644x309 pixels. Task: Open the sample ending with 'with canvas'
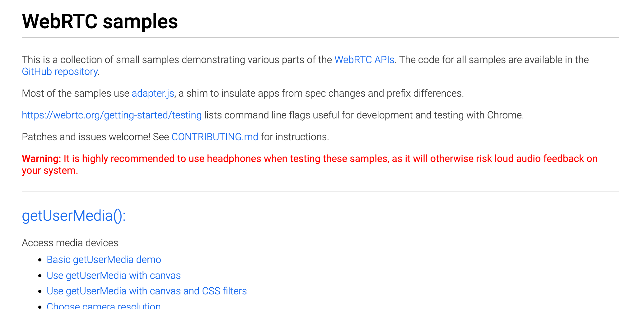point(114,275)
